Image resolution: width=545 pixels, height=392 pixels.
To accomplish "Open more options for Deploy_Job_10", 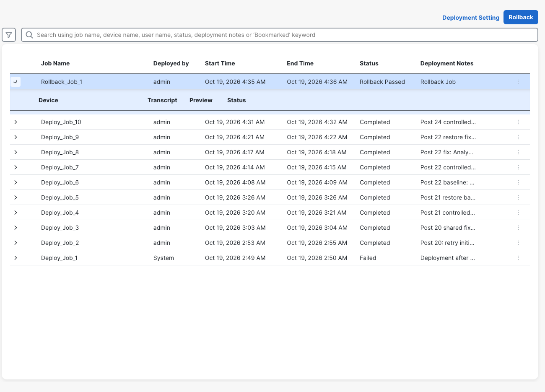I will click(x=518, y=122).
